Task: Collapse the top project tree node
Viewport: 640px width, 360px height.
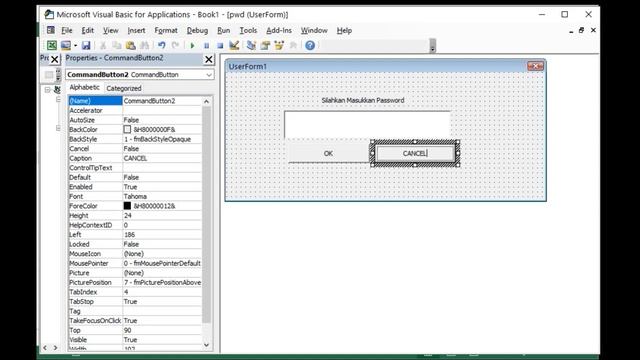Action: 47,89
